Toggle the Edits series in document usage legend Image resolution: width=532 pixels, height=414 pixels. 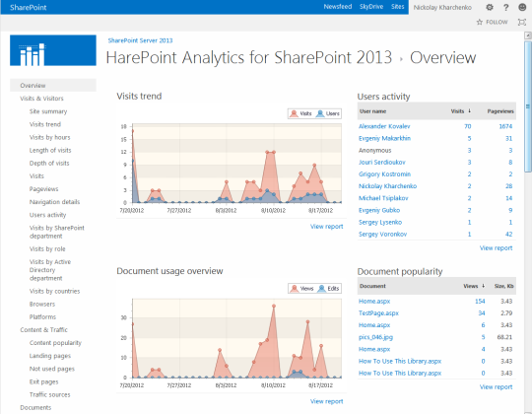click(328, 289)
